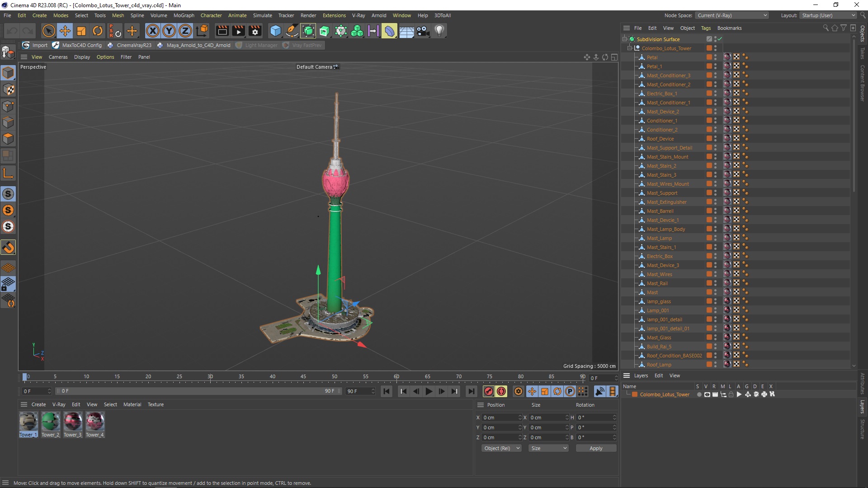Open the Size mode dropdown
The image size is (868, 488).
(x=548, y=448)
